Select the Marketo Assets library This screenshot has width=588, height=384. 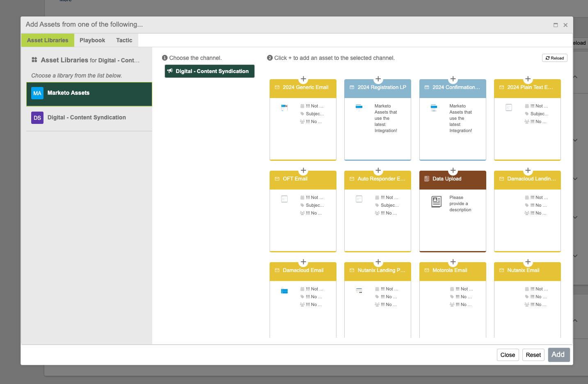tap(89, 94)
